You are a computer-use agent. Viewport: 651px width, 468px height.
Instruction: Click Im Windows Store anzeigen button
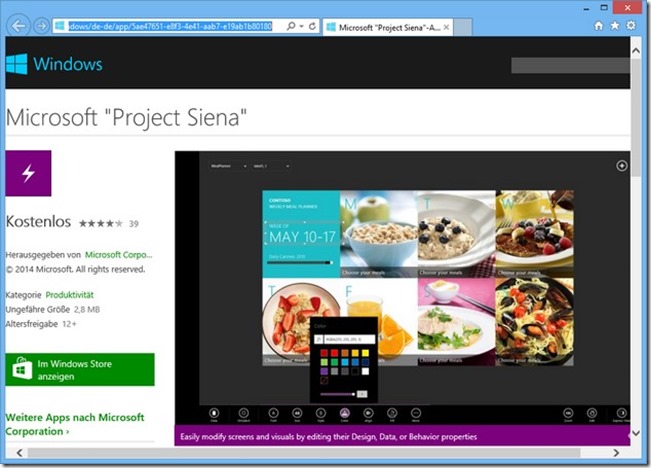point(80,369)
